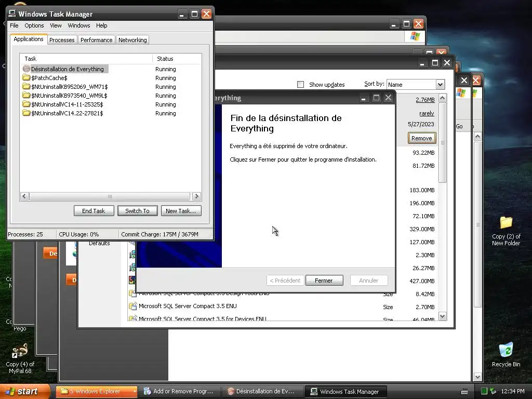Click Fermer to close the uninstaller
Viewport: 532px width, 399px height.
click(x=324, y=281)
